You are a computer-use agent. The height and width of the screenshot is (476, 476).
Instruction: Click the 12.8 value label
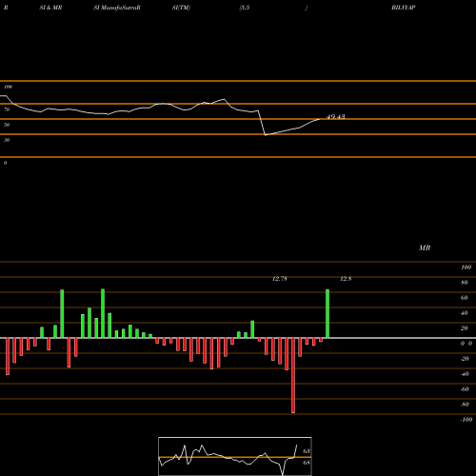tap(346, 279)
